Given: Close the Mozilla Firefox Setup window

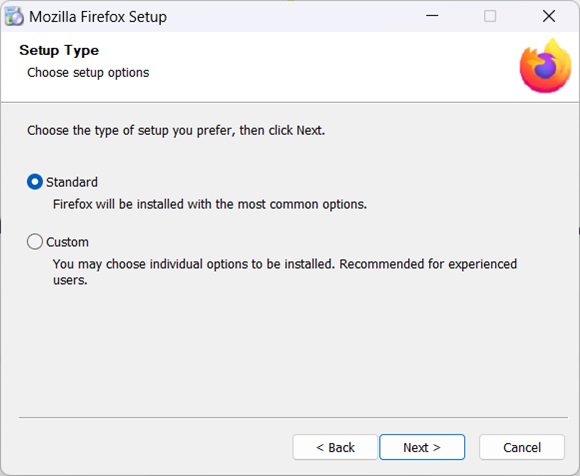Looking at the screenshot, I should click(549, 16).
